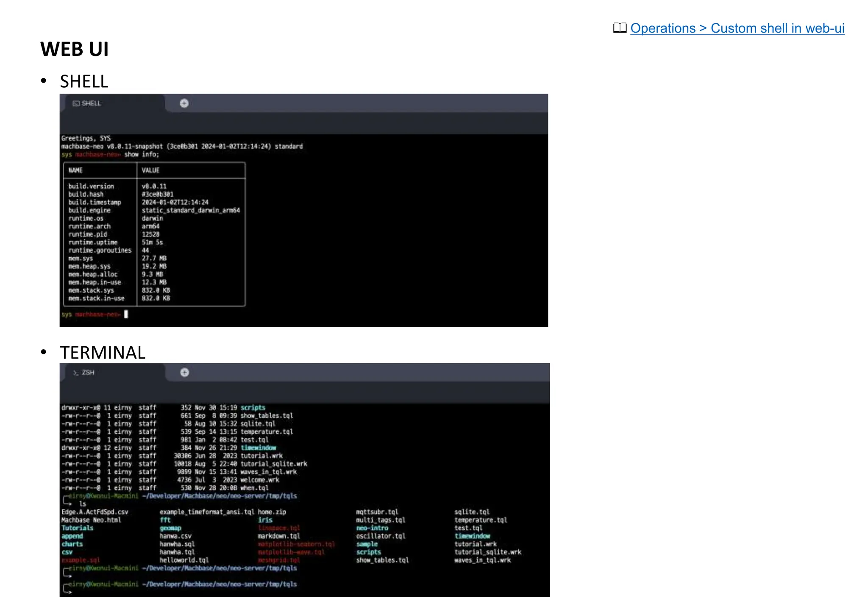Open the Operations > Custom shell in web-ui link
Image resolution: width=868 pixels, height=601 pixels.
[737, 28]
